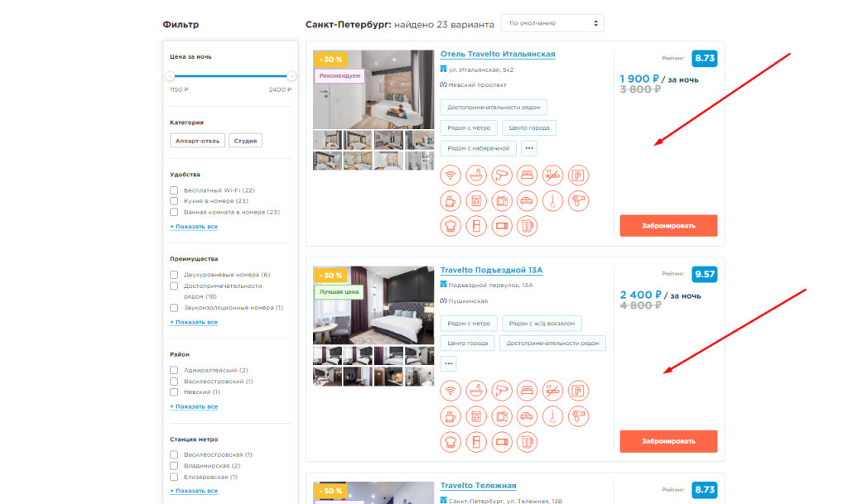848x504 pixels.
Task: Open Отель Travelto Итальянская title link
Action: (x=498, y=54)
